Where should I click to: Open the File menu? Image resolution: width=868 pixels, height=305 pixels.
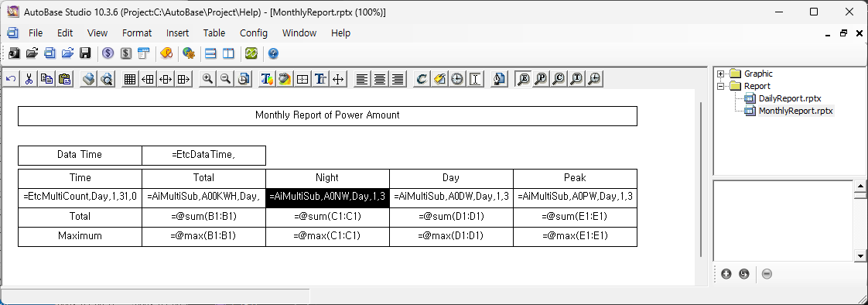(x=36, y=33)
